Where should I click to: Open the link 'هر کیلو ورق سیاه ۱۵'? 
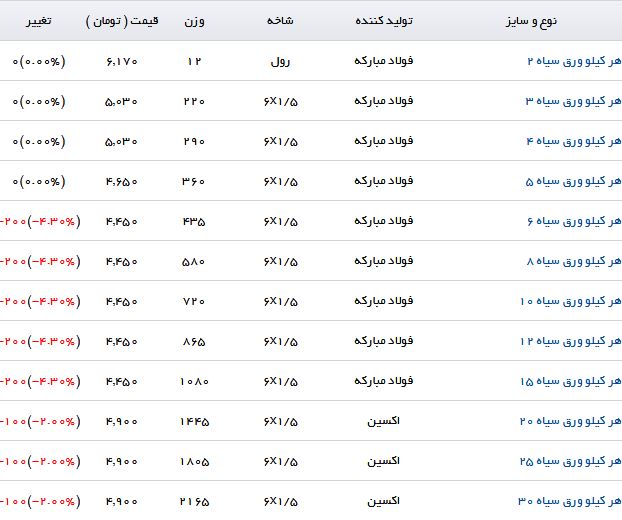click(x=571, y=381)
